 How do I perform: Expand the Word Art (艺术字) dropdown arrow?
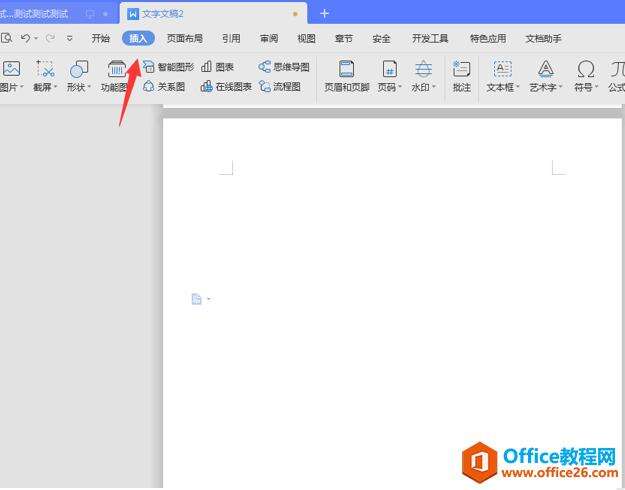(560, 87)
